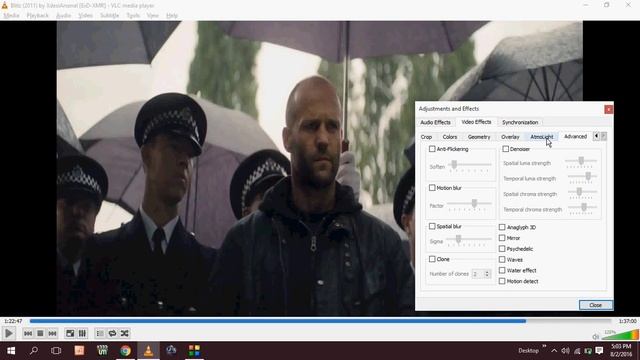
Task: Enable Mirror effect checkbox
Action: pos(502,238)
